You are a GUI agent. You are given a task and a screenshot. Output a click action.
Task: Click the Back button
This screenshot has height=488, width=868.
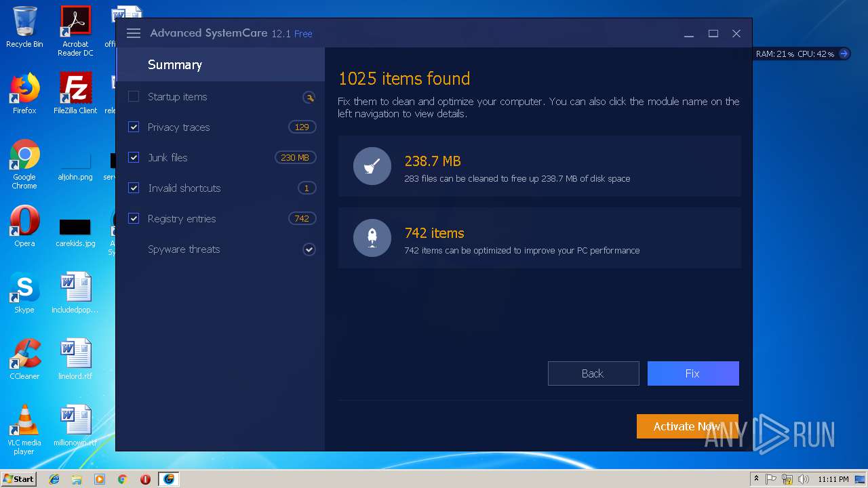pyautogui.click(x=593, y=373)
